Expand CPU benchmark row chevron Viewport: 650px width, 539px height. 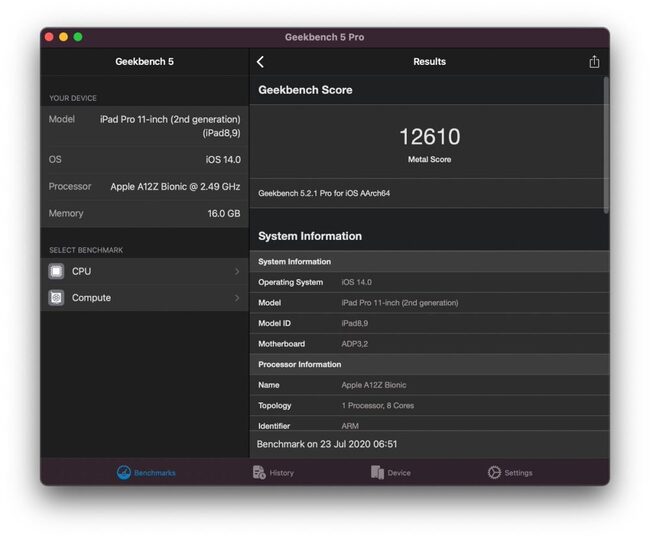pos(237,272)
